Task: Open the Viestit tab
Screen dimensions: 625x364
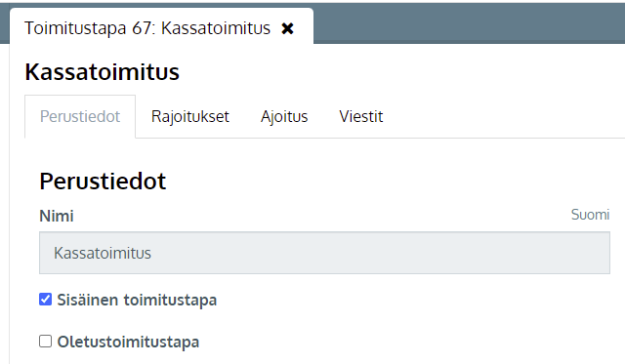Action: click(361, 117)
